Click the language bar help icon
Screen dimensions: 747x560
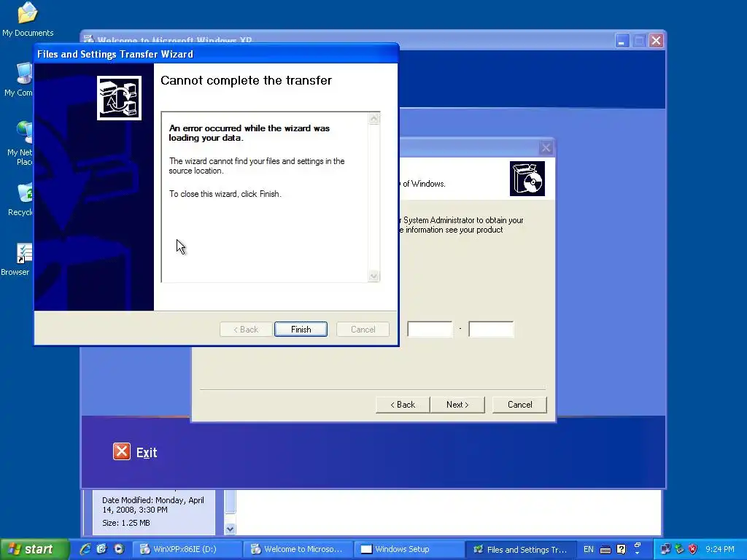click(622, 549)
